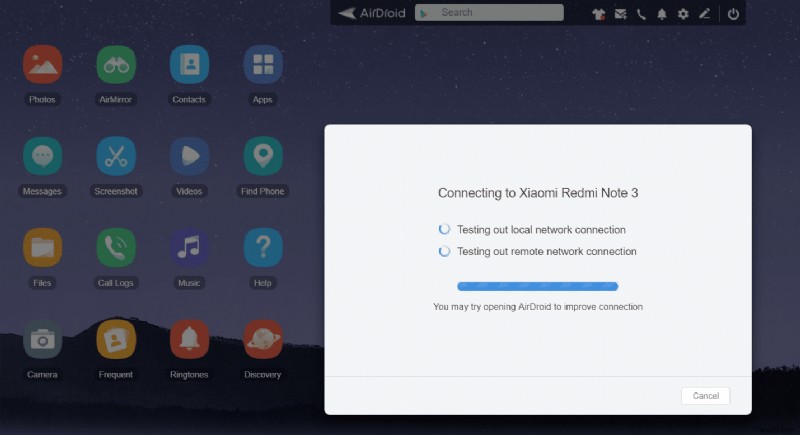Click the pencil edit icon in toolbar
The image size is (800, 435).
pyautogui.click(x=704, y=14)
